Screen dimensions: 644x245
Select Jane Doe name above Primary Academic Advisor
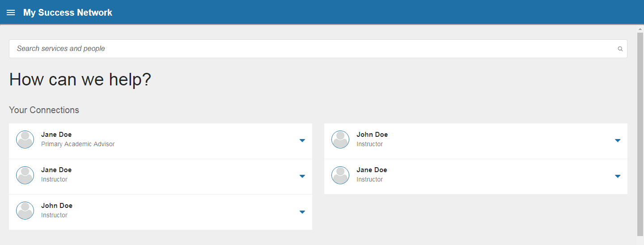[x=56, y=135]
